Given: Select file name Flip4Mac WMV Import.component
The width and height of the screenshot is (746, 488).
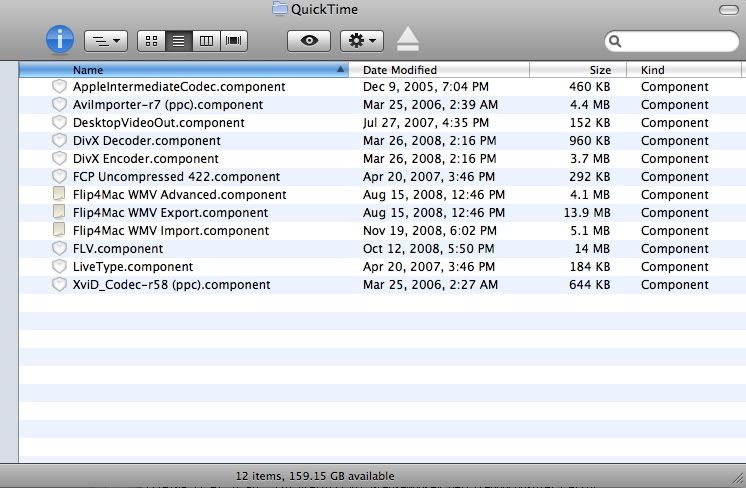Looking at the screenshot, I should click(x=171, y=231).
